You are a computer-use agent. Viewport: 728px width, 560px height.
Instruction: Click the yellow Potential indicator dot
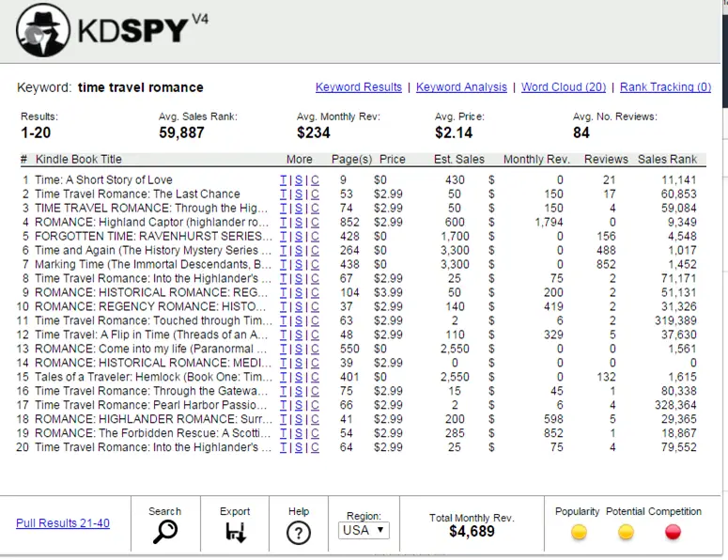pos(626,532)
